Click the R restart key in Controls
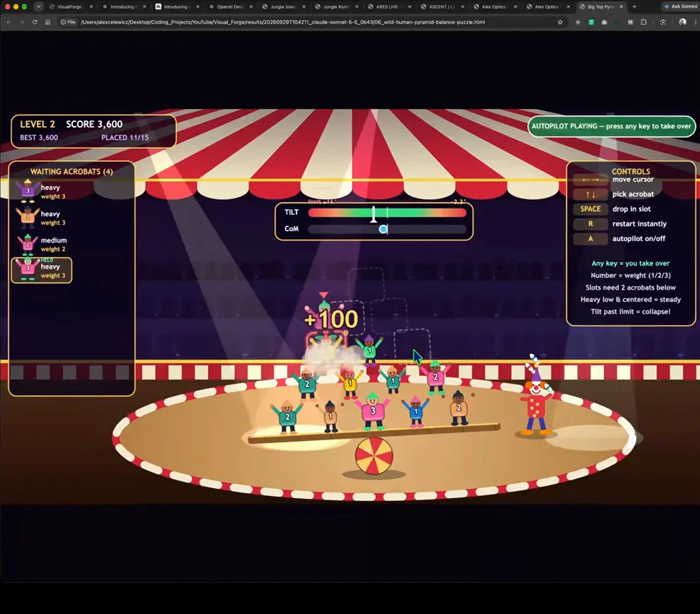 coord(590,224)
